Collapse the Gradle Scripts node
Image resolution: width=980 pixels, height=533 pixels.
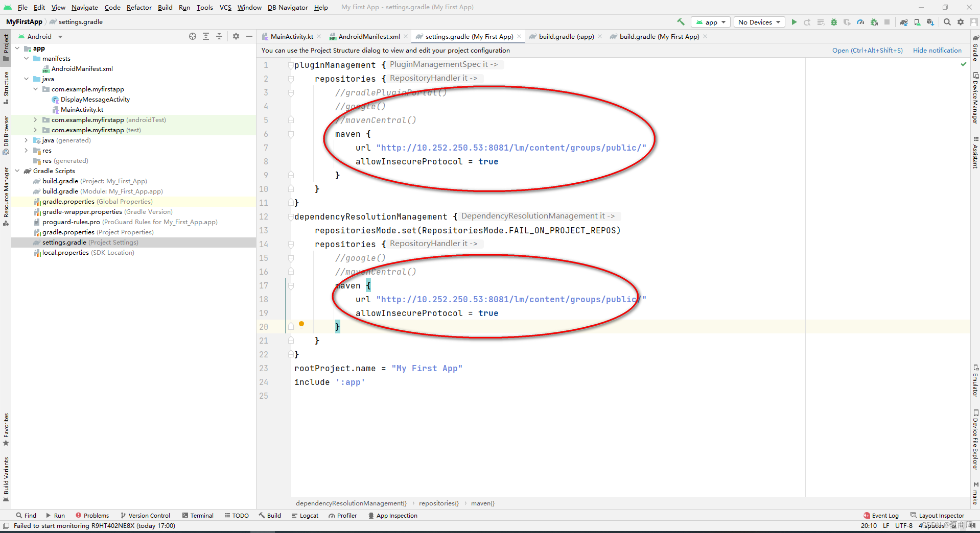click(17, 171)
